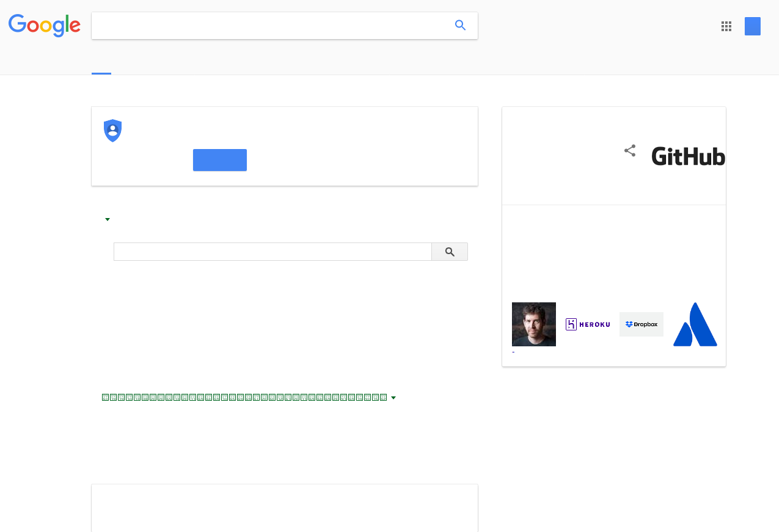The height and width of the screenshot is (532, 782).
Task: Share the GitHub knowledge panel
Action: (630, 151)
